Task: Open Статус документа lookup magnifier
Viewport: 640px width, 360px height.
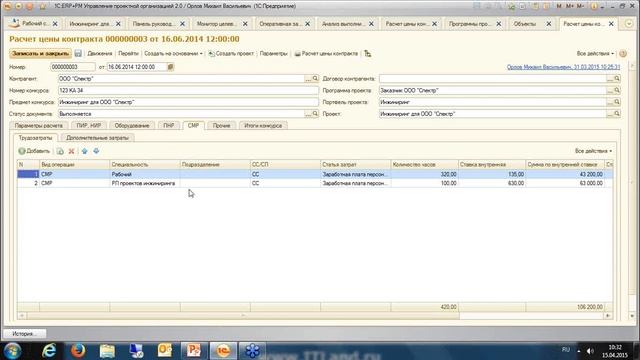Action: 315,114
